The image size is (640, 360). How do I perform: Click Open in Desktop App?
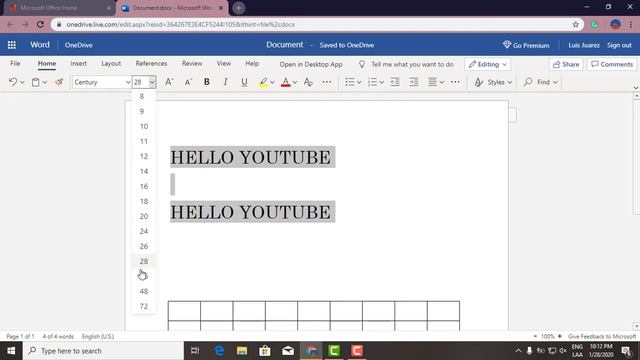[311, 64]
